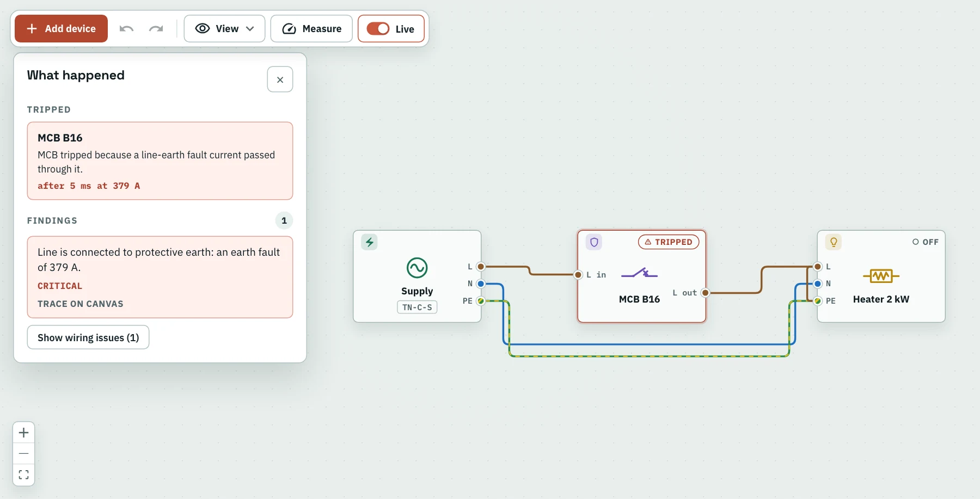
Task: Zoom out on the canvas
Action: click(x=23, y=453)
